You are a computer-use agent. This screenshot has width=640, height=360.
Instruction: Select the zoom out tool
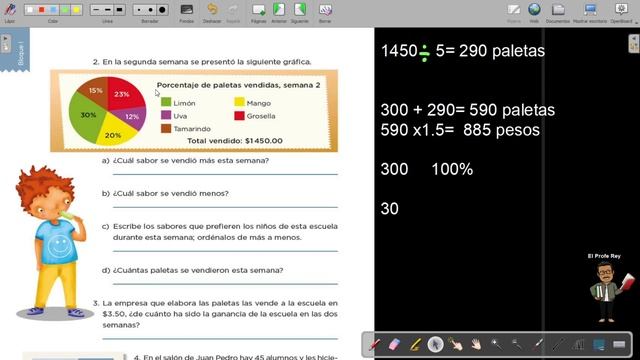click(x=517, y=344)
